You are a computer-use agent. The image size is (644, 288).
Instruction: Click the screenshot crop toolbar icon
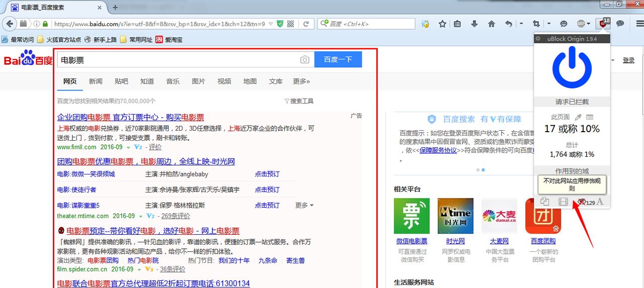click(536, 24)
